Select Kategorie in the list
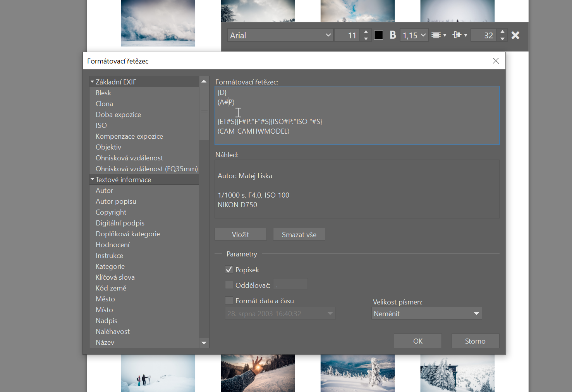Screen dimensions: 572x392 click(x=144, y=266)
